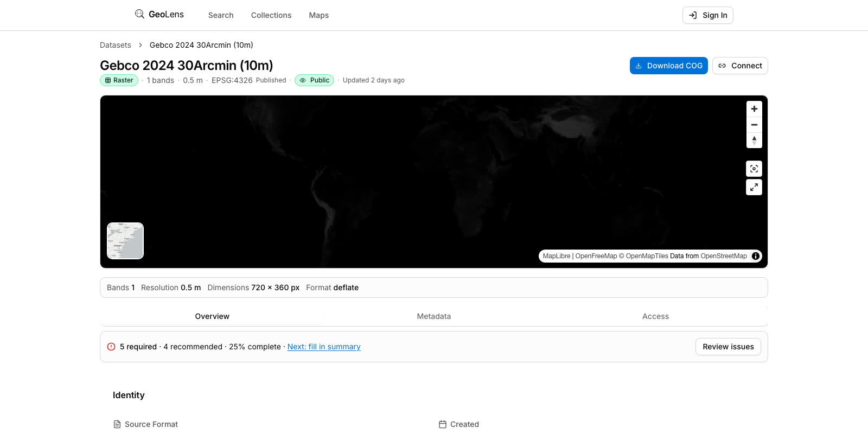Click the Public visibility badge
The image size is (868, 434).
point(314,80)
